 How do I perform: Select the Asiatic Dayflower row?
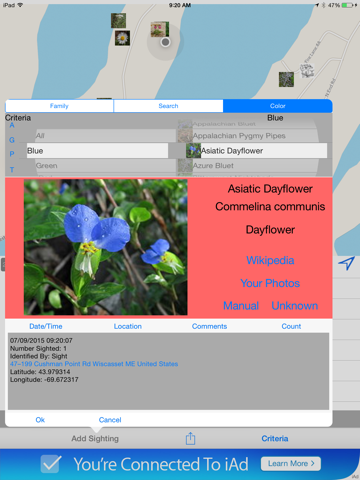[256, 151]
